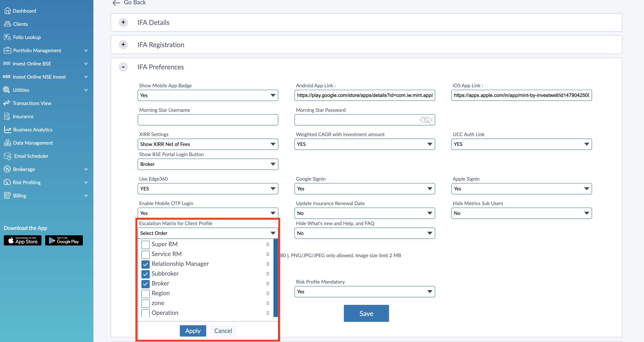Click the Apply button
This screenshot has height=342, width=644.
click(x=193, y=331)
